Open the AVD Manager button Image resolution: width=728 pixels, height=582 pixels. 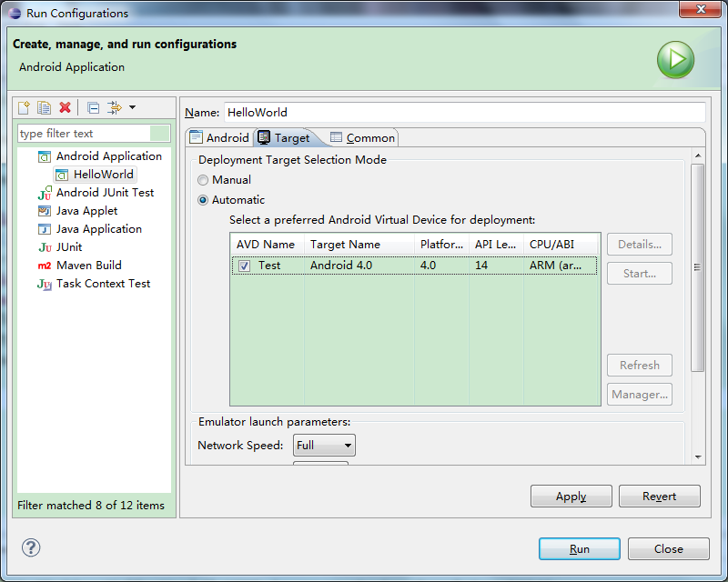click(640, 395)
